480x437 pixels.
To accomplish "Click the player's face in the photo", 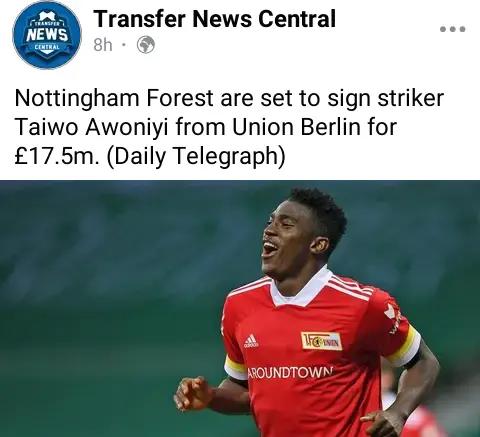I will pos(287,243).
